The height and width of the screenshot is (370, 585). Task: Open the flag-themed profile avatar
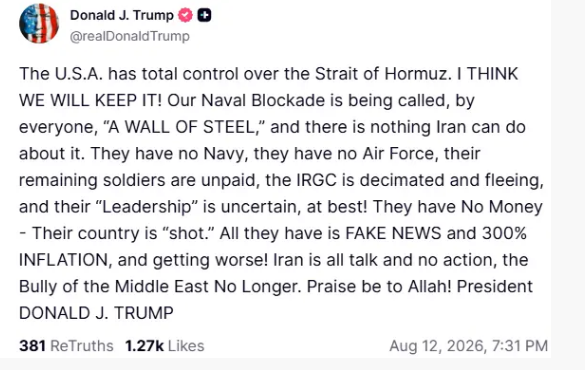(x=39, y=23)
